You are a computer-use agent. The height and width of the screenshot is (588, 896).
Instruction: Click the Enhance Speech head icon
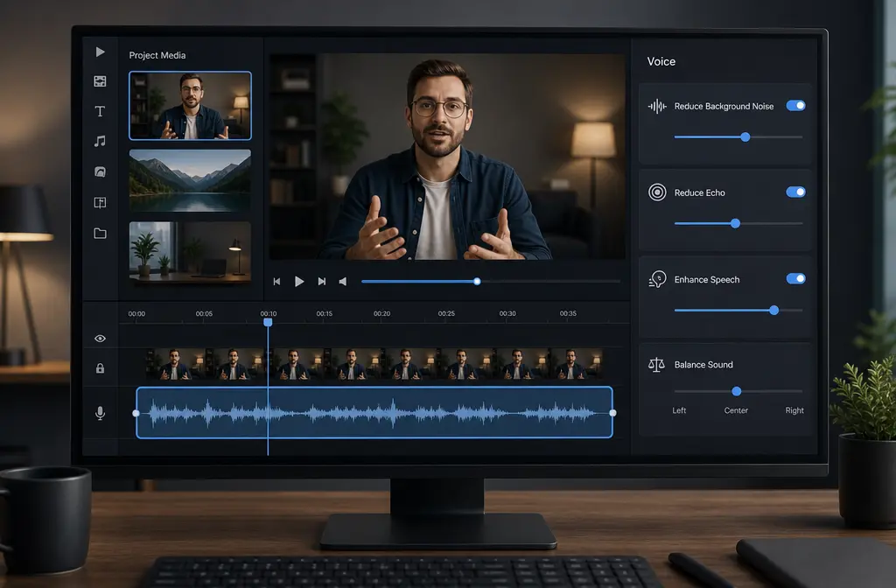[x=657, y=279]
